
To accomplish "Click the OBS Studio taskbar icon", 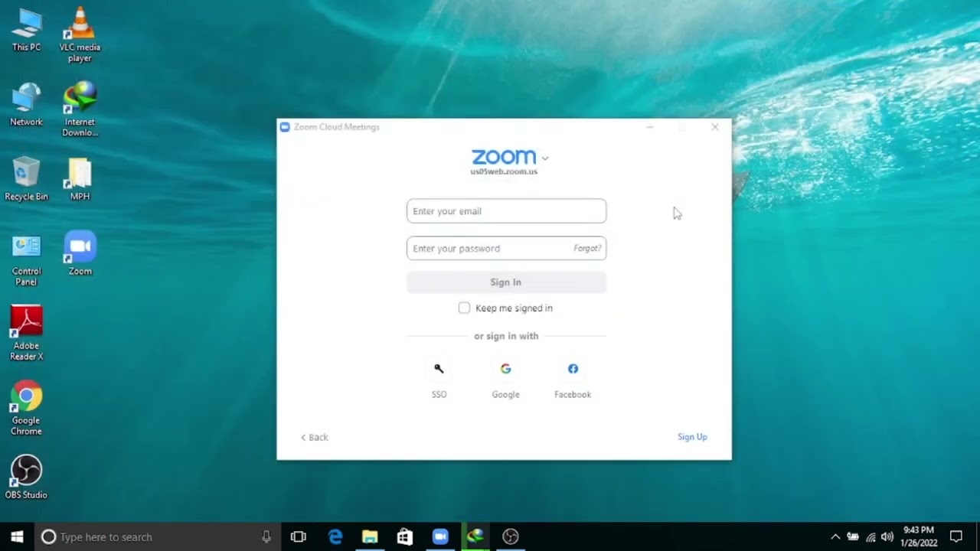I will [511, 536].
